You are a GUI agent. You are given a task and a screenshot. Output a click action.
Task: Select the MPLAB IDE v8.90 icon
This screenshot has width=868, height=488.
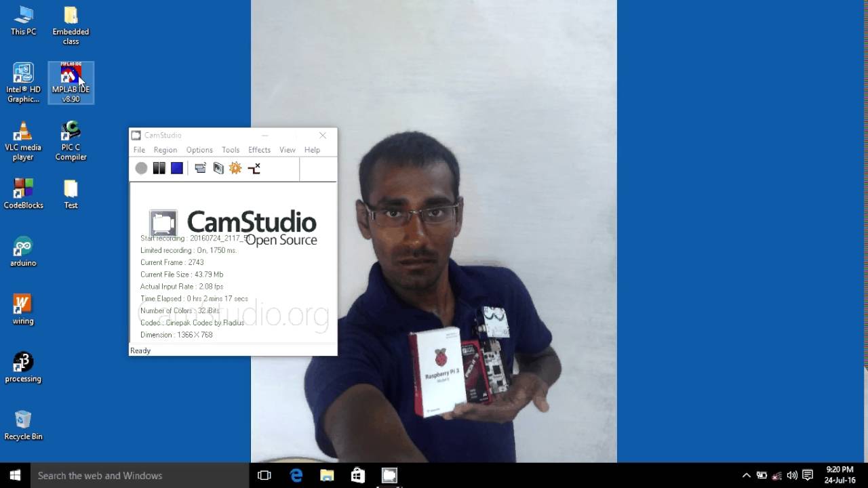pyautogui.click(x=71, y=83)
